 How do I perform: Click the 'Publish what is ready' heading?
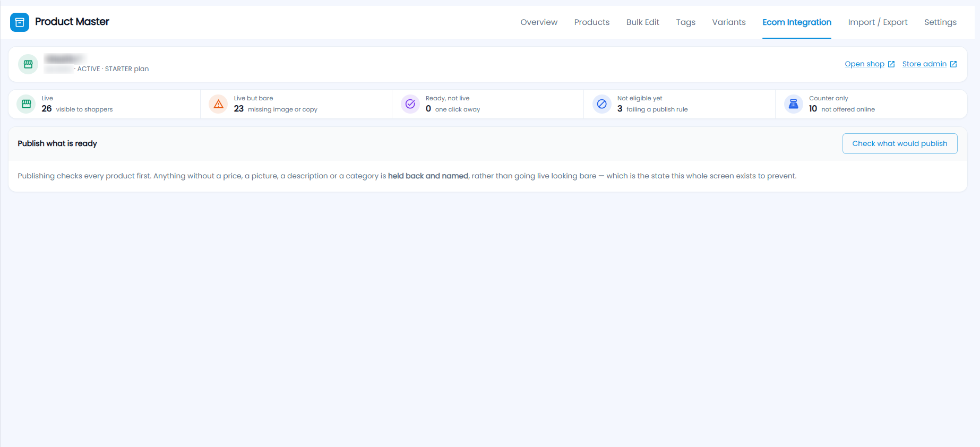point(57,143)
